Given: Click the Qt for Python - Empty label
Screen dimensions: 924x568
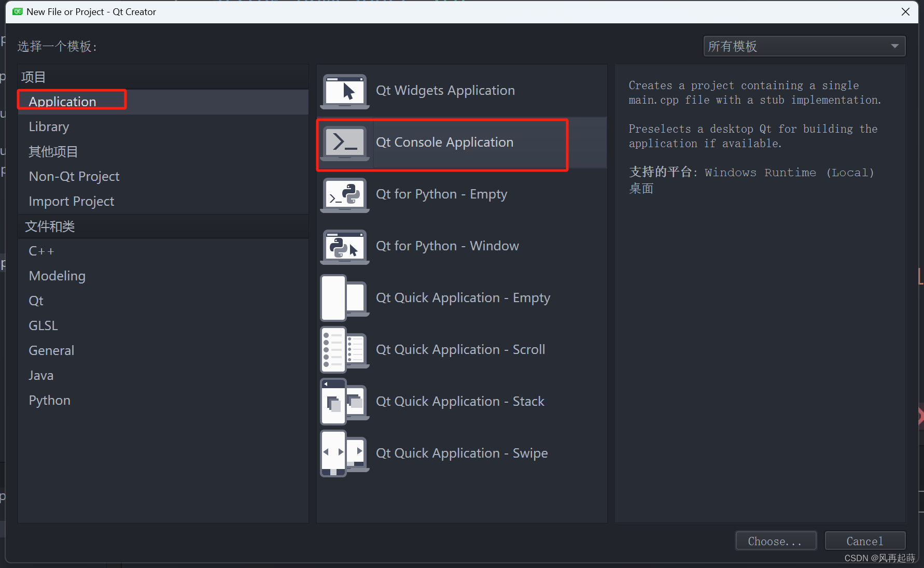Looking at the screenshot, I should (x=441, y=194).
